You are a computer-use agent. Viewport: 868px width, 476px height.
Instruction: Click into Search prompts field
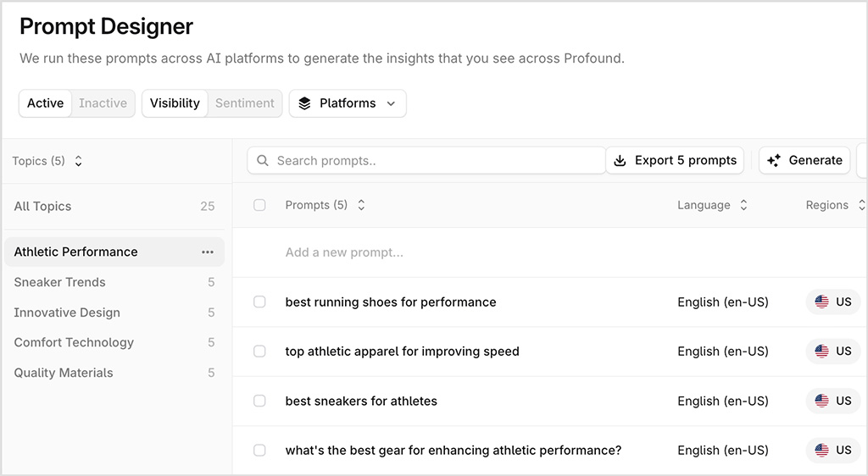[426, 160]
